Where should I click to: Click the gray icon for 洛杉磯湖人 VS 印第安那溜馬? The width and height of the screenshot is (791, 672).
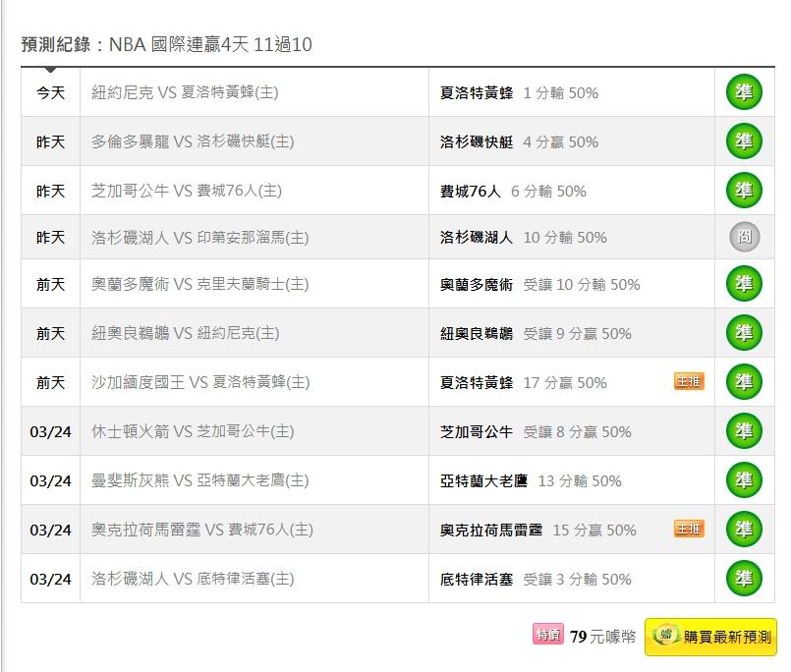pyautogui.click(x=744, y=237)
